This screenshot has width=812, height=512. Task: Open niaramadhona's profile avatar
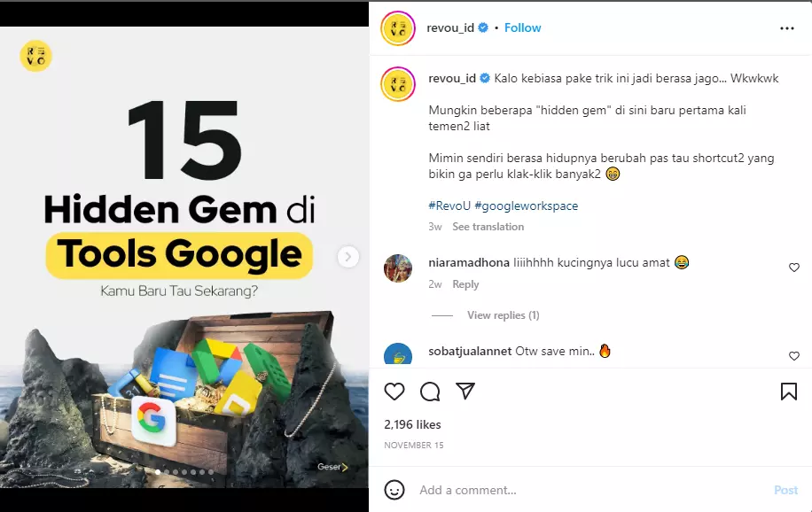[x=398, y=268]
